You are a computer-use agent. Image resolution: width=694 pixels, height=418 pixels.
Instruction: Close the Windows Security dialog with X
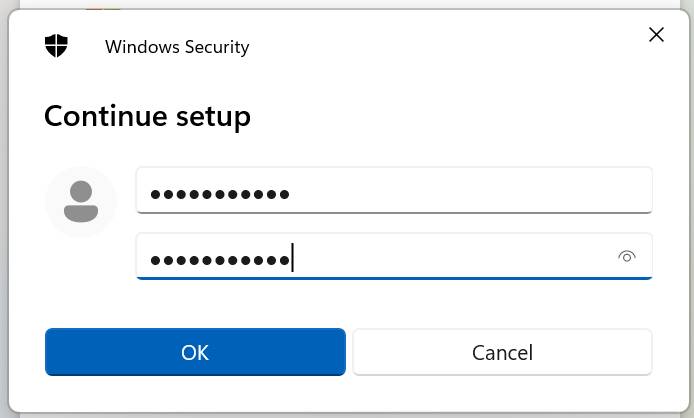[656, 35]
